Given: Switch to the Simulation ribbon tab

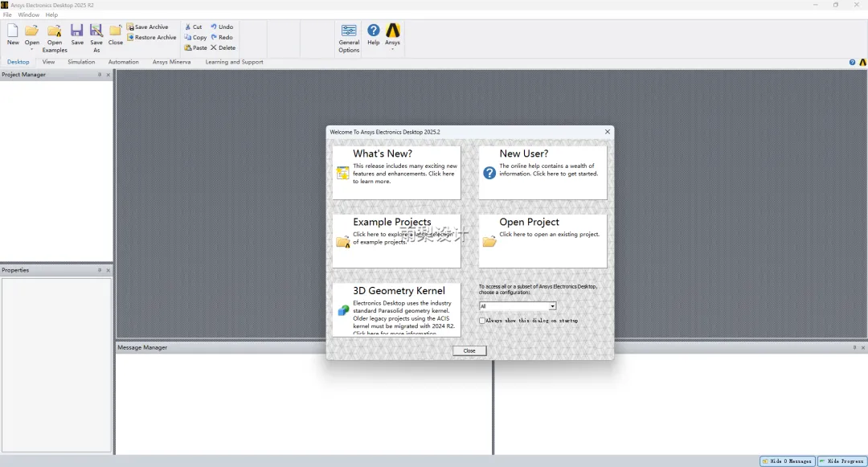Looking at the screenshot, I should (x=81, y=62).
